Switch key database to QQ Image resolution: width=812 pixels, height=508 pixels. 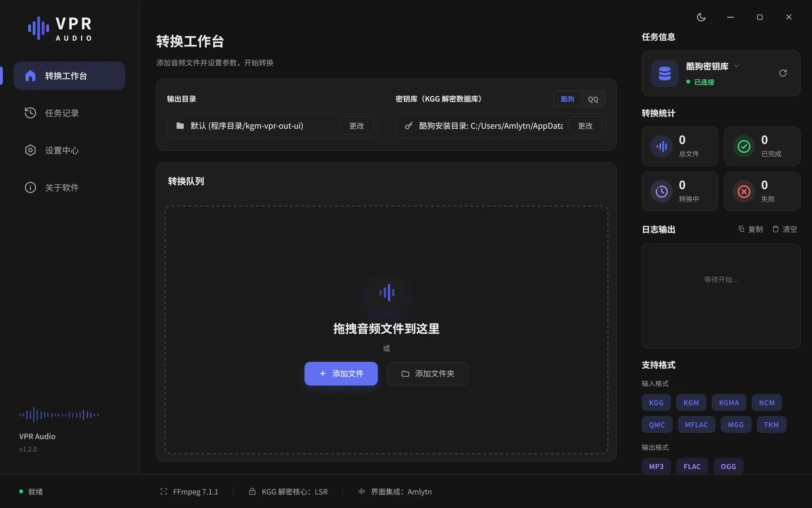pos(593,99)
